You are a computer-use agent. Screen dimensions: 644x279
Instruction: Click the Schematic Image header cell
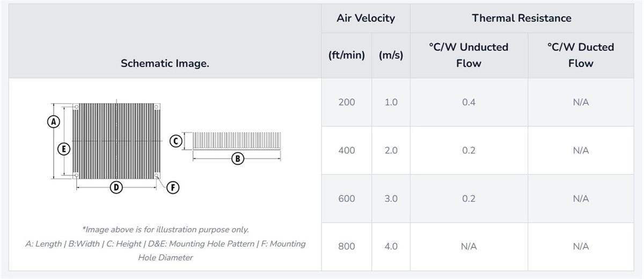click(x=165, y=63)
